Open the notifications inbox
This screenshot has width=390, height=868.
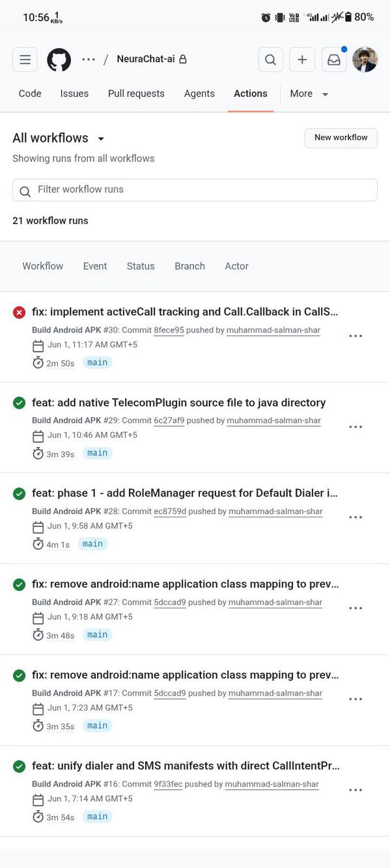tap(334, 60)
